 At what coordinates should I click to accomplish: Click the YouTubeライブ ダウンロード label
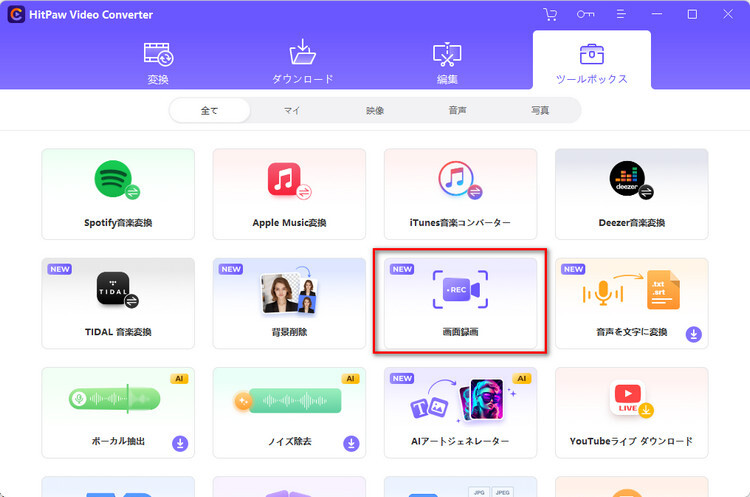[631, 441]
